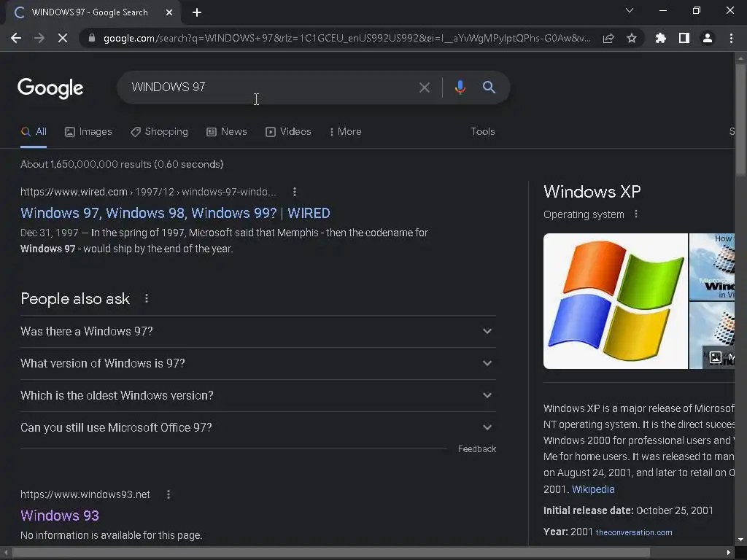Image resolution: width=747 pixels, height=560 pixels.
Task: Open search Tools
Action: (x=483, y=132)
